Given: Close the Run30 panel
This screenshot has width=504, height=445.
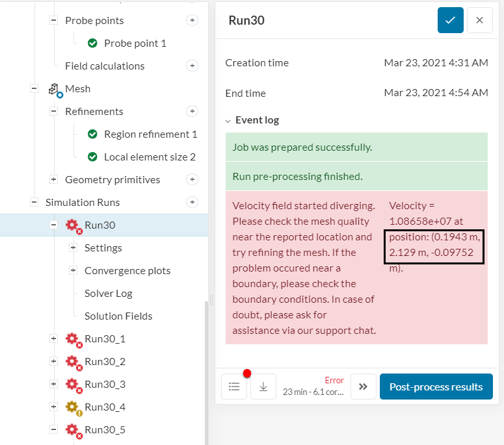Looking at the screenshot, I should point(479,20).
